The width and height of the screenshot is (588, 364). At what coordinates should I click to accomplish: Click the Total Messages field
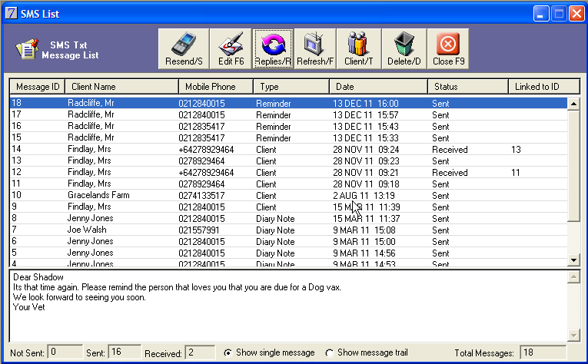[543, 352]
